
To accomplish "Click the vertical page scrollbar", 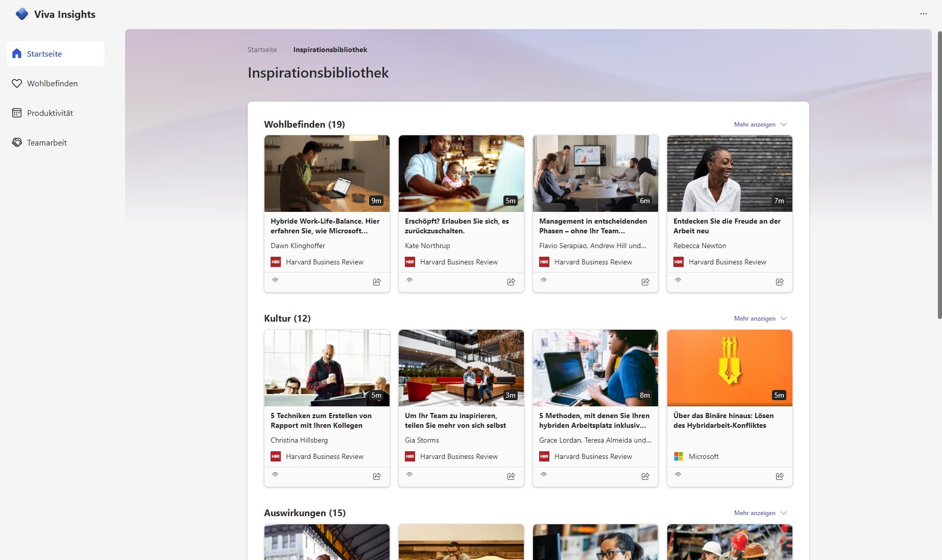I will click(939, 174).
